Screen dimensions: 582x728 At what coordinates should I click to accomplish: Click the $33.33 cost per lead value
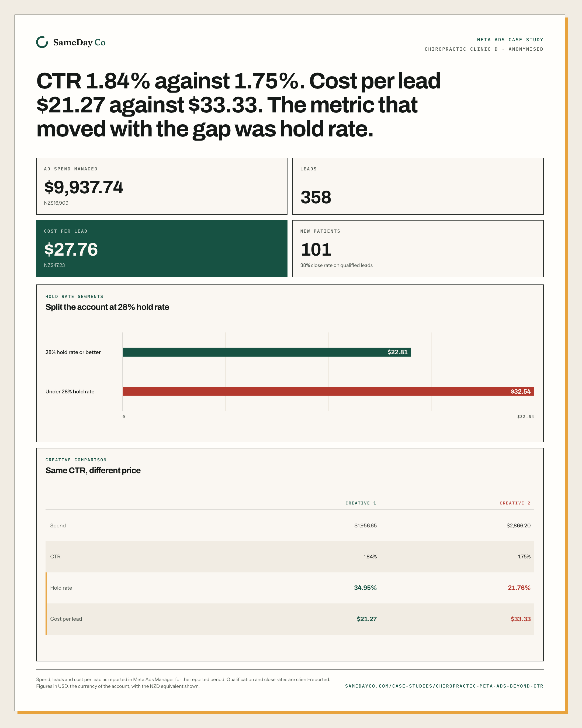[520, 619]
